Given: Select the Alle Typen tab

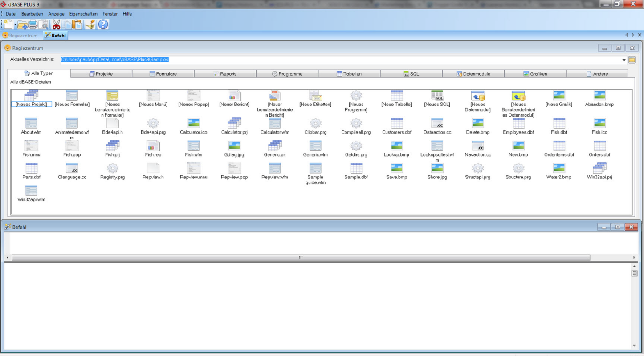Looking at the screenshot, I should (x=39, y=73).
